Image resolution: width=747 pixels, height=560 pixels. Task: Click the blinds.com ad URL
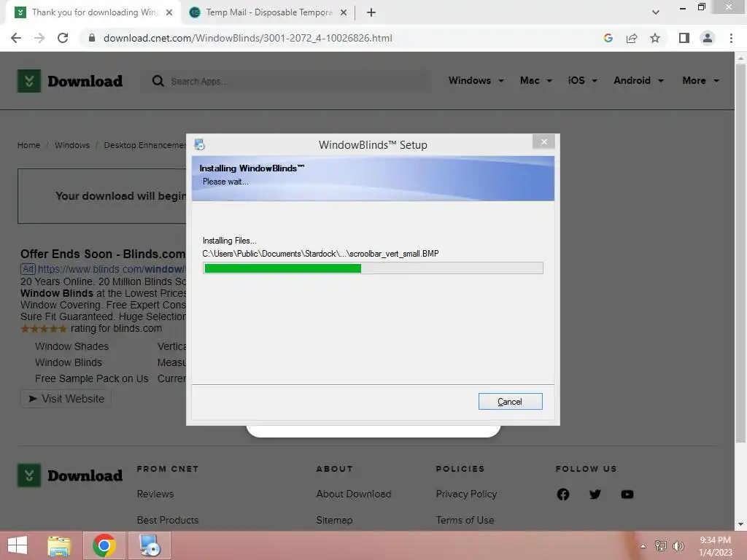tap(112, 269)
